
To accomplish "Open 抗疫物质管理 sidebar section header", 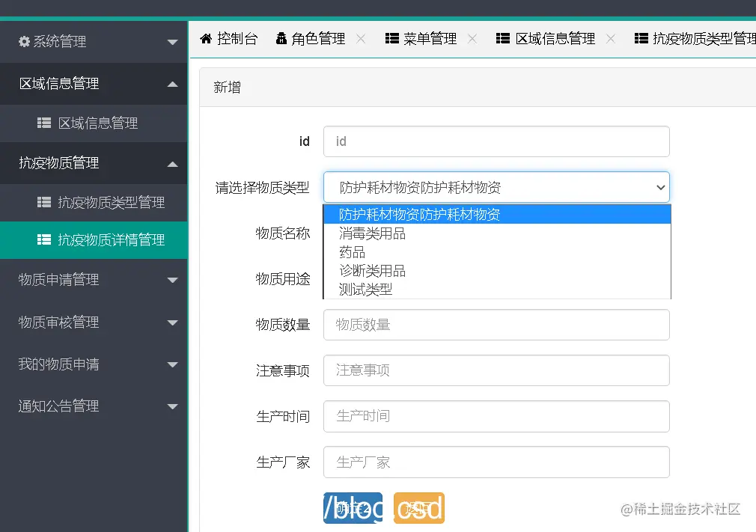I will click(x=94, y=163).
